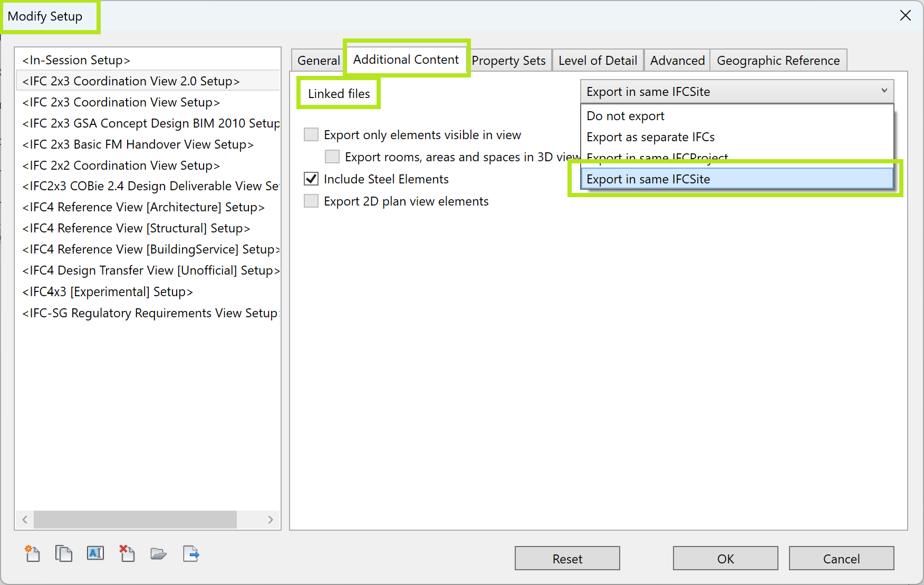This screenshot has height=585, width=924.
Task: Click the rename setup icon
Action: click(x=95, y=553)
